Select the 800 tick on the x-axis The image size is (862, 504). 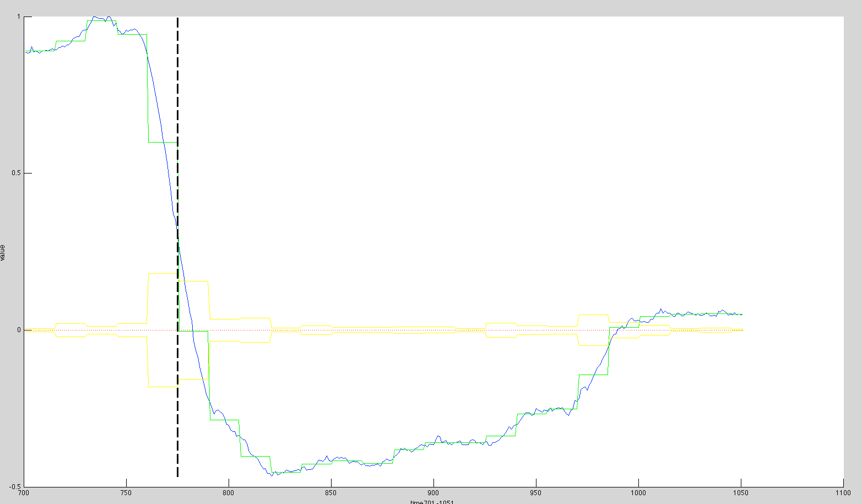229,493
